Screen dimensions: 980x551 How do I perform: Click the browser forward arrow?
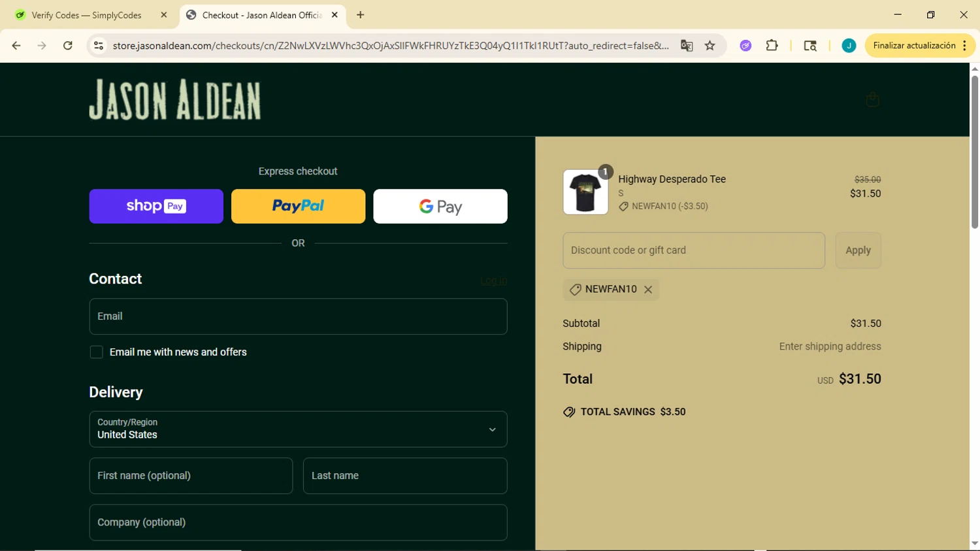pos(42,46)
